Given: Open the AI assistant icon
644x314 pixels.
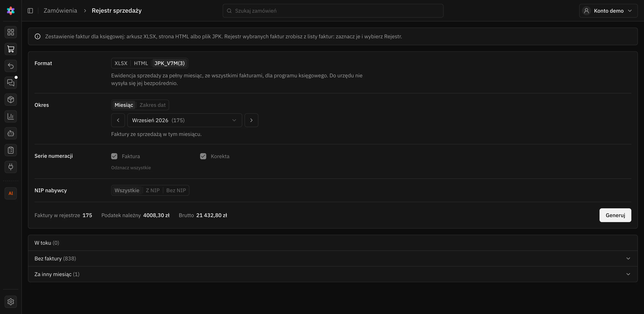Looking at the screenshot, I should click(11, 193).
